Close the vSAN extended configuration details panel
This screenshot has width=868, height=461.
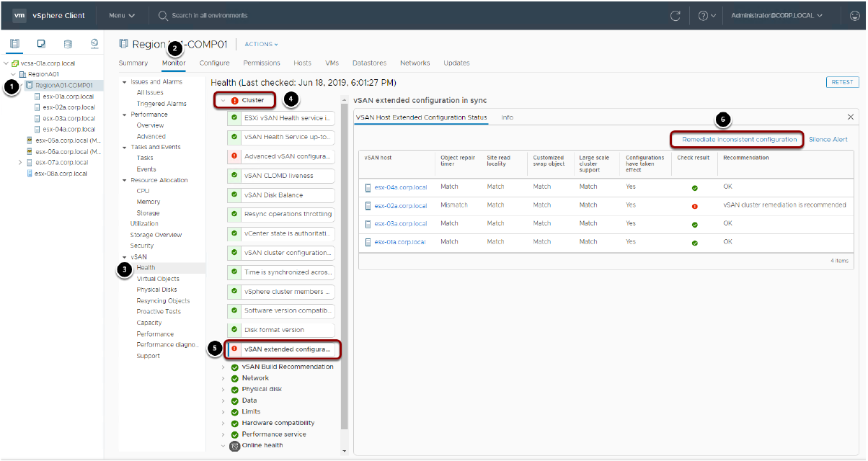850,117
